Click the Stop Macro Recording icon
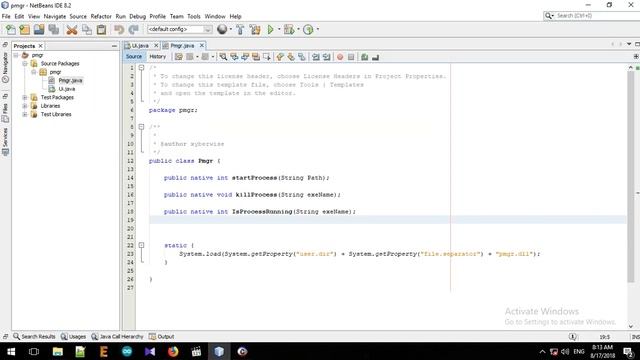Viewport: 640px width, 360px height. pyautogui.click(x=351, y=57)
